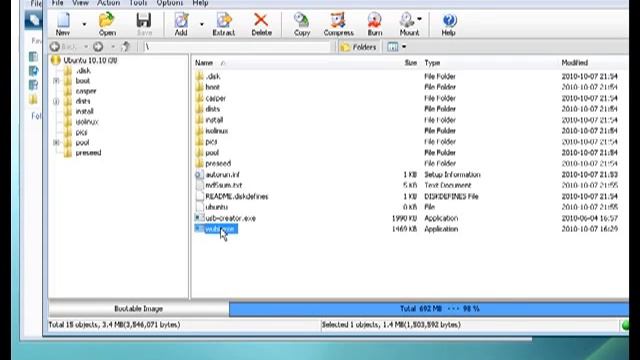Select isolinux folder in tree

click(87, 122)
